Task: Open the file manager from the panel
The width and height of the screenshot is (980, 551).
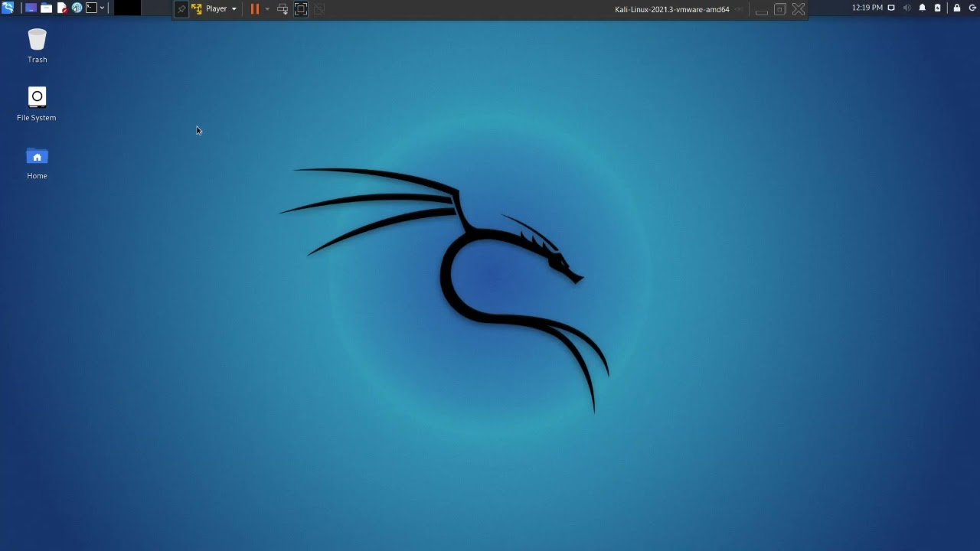Action: (x=46, y=8)
